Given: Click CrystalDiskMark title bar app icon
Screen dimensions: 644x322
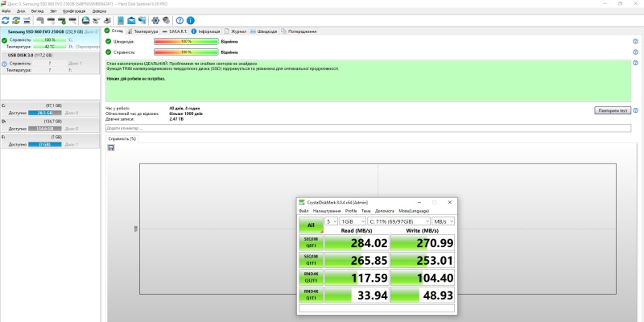Looking at the screenshot, I should tap(302, 203).
